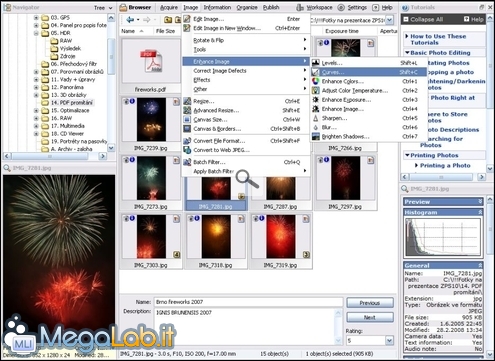Collapse the Printing Photos tutorial section
Viewport: 495px width, 361px height.
click(x=407, y=155)
